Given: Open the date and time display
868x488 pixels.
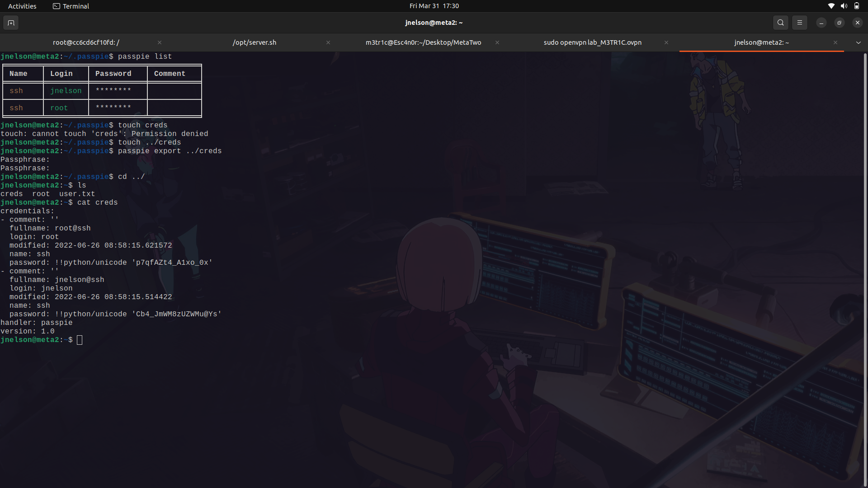Looking at the screenshot, I should (434, 6).
